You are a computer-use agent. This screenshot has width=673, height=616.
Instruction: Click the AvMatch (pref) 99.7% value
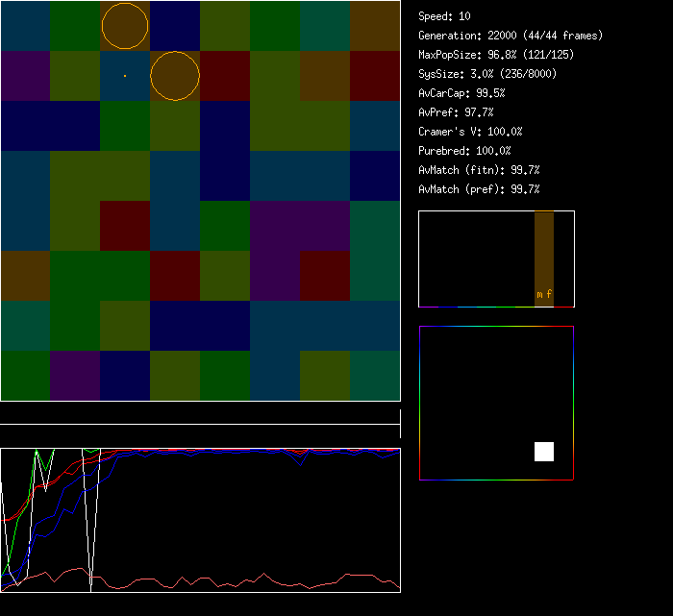(x=479, y=189)
